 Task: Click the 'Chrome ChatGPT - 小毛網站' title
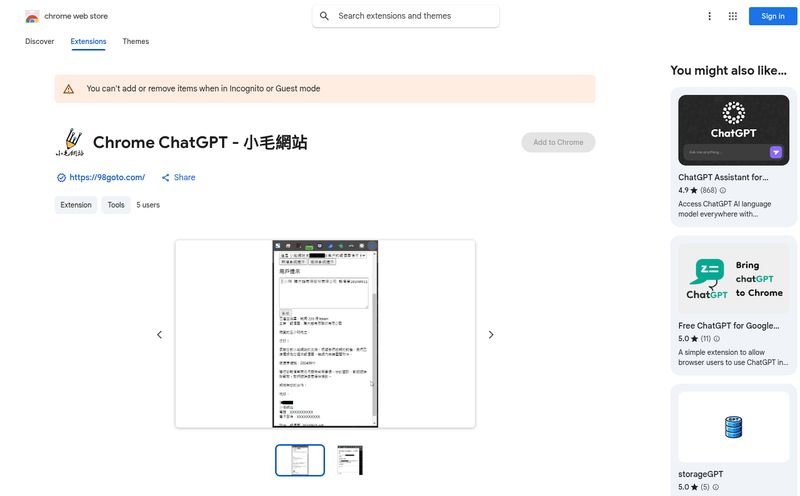[200, 142]
